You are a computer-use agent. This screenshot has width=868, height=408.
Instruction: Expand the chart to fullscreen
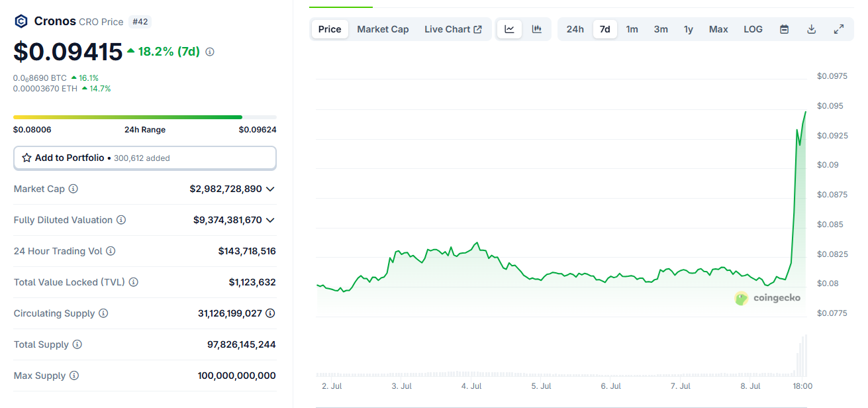pyautogui.click(x=839, y=29)
